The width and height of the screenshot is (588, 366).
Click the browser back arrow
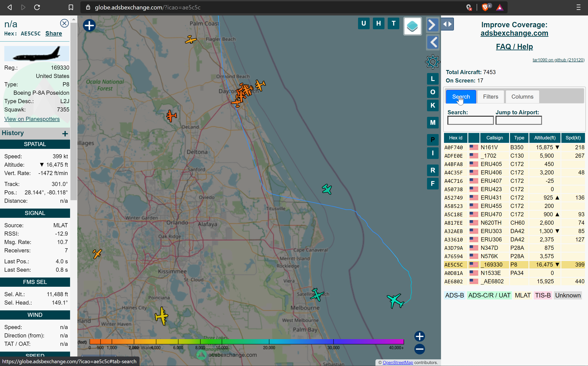point(10,7)
